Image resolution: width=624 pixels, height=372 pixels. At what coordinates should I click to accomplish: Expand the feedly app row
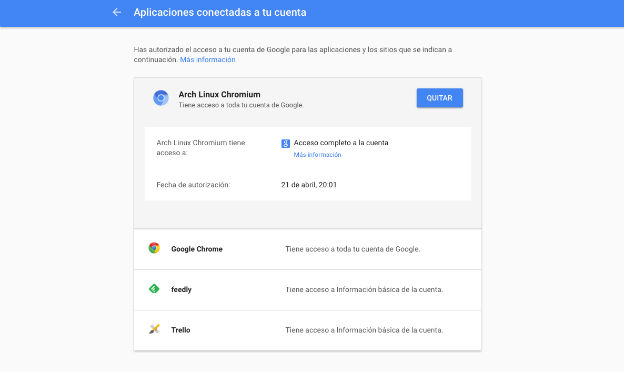click(x=307, y=290)
